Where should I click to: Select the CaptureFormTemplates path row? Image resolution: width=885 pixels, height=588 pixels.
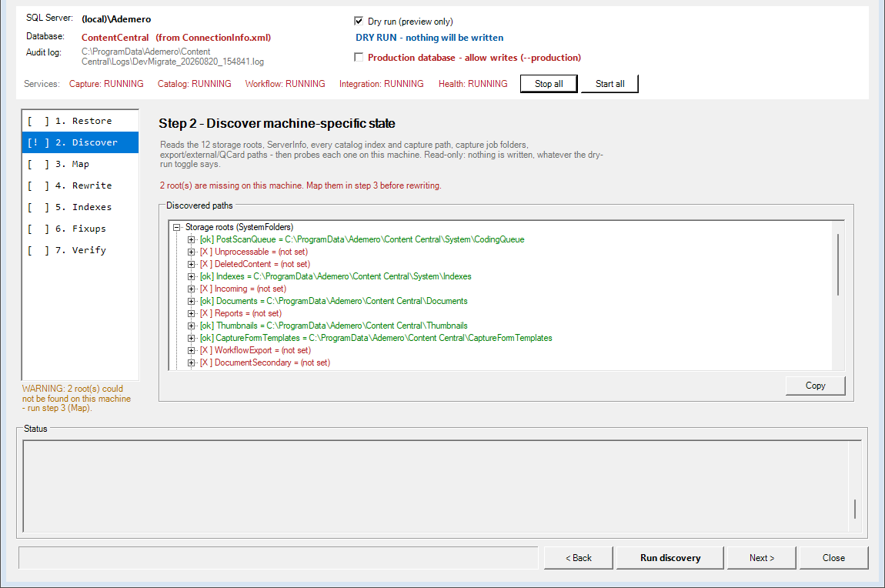click(x=376, y=338)
